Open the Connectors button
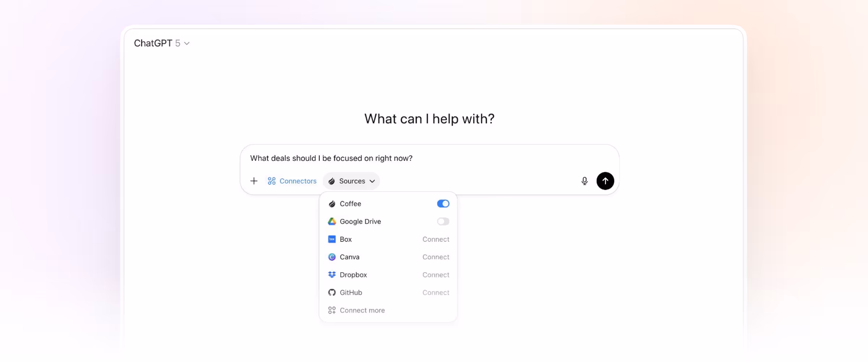The image size is (868, 362). pyautogui.click(x=292, y=181)
